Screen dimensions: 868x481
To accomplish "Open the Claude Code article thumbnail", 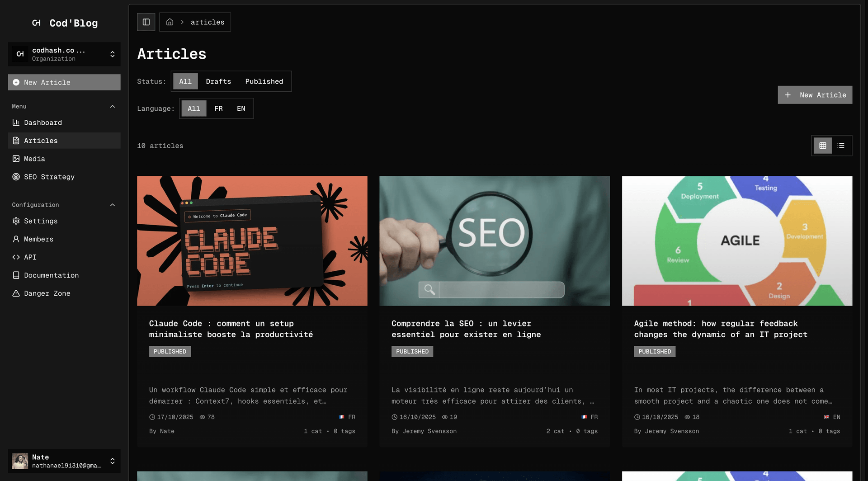I will [252, 241].
